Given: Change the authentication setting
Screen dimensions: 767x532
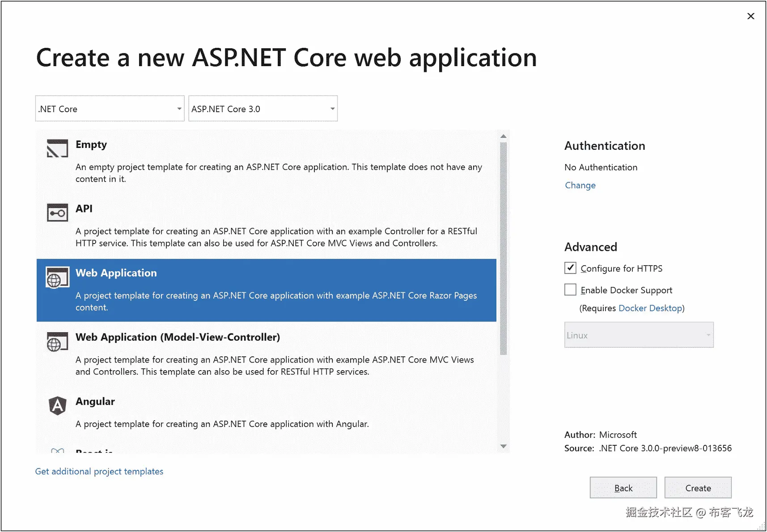Looking at the screenshot, I should click(x=580, y=186).
